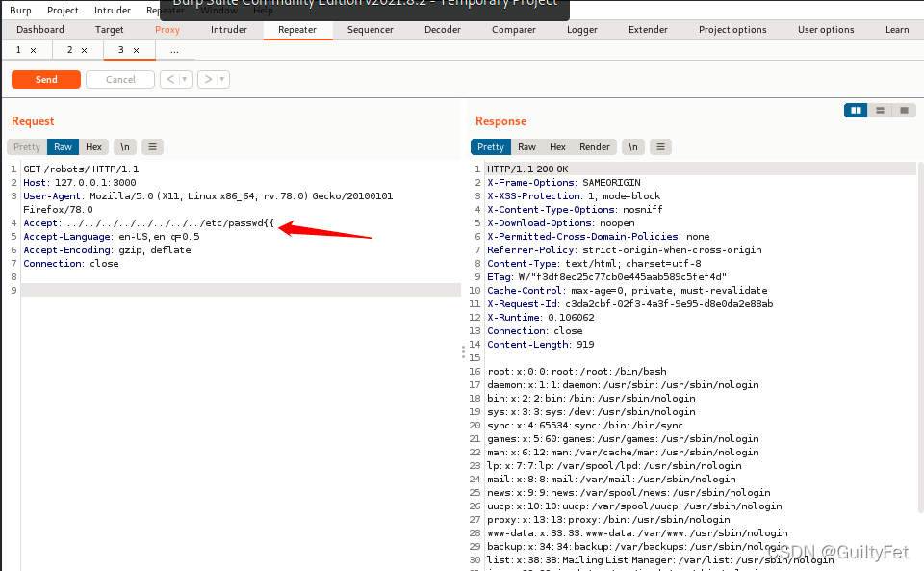Click the Connection: close request header
The width and height of the screenshot is (924, 571).
(x=70, y=264)
